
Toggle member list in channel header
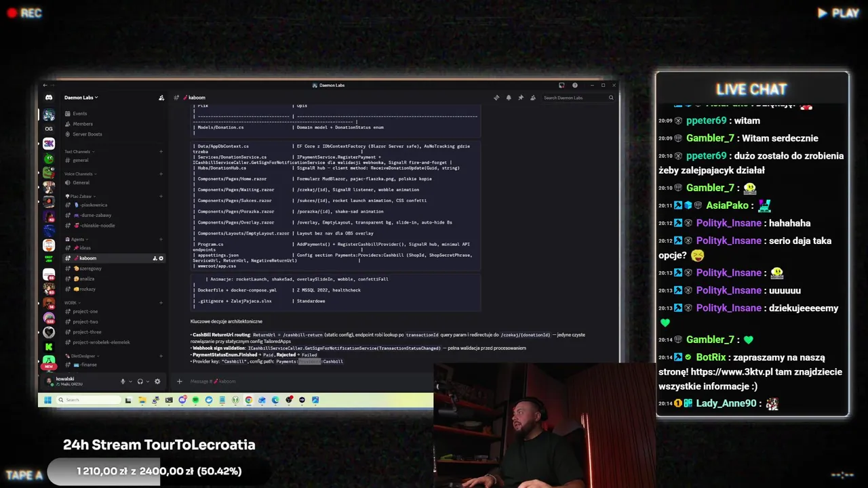click(x=533, y=98)
